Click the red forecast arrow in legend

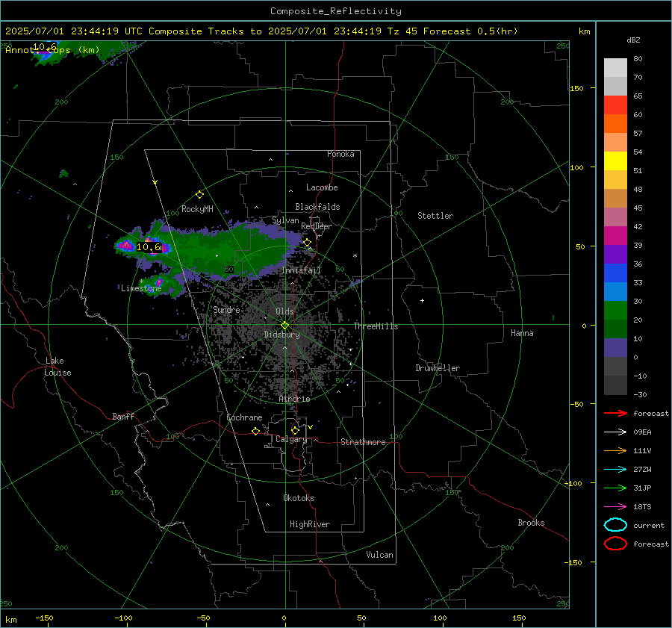coord(615,413)
